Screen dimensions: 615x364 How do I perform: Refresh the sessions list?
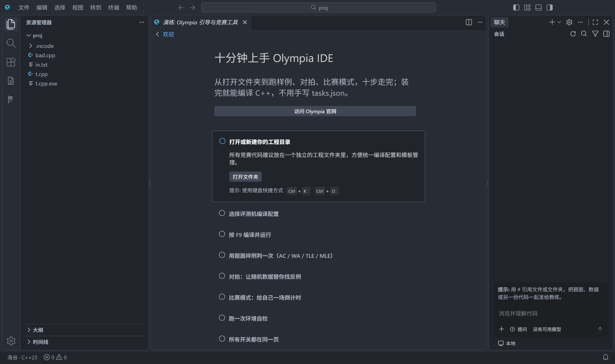573,34
